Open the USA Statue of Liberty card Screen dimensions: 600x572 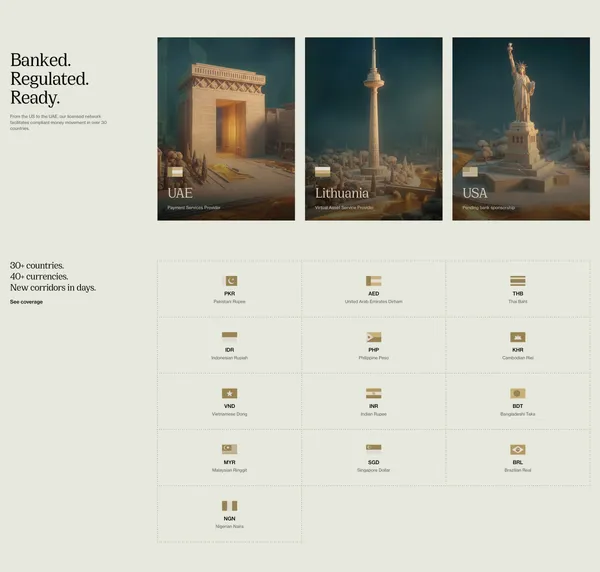[x=521, y=129]
